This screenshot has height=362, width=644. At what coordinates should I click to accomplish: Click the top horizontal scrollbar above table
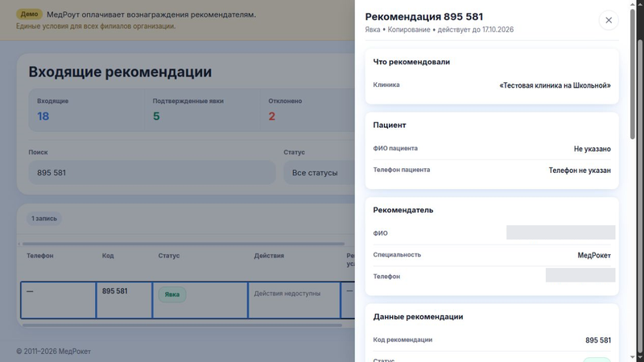(x=184, y=244)
